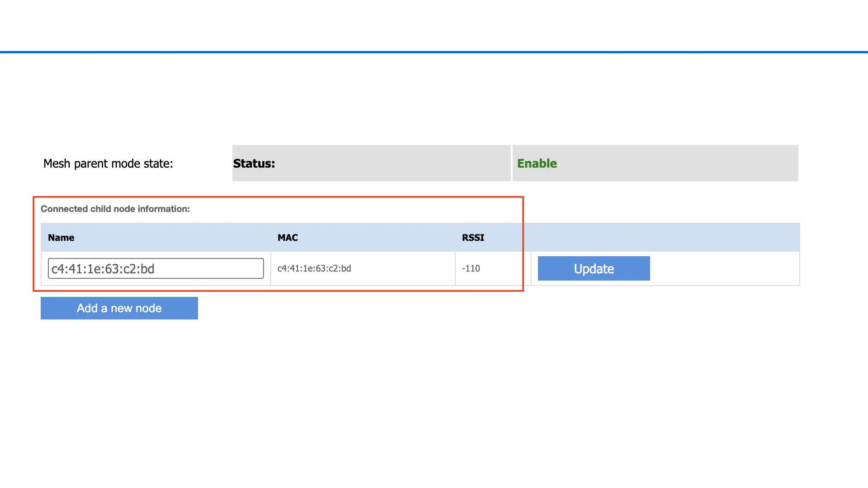Image resolution: width=868 pixels, height=488 pixels.
Task: Click the bold Status: label
Action: click(254, 164)
